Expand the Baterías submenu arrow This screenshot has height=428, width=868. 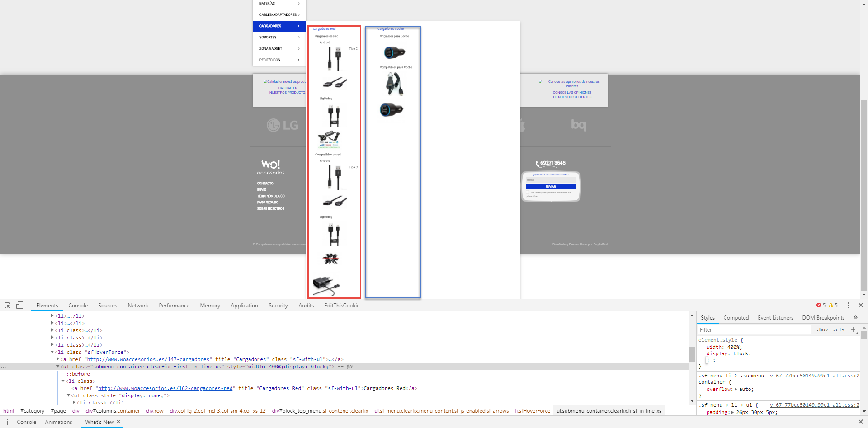[299, 4]
